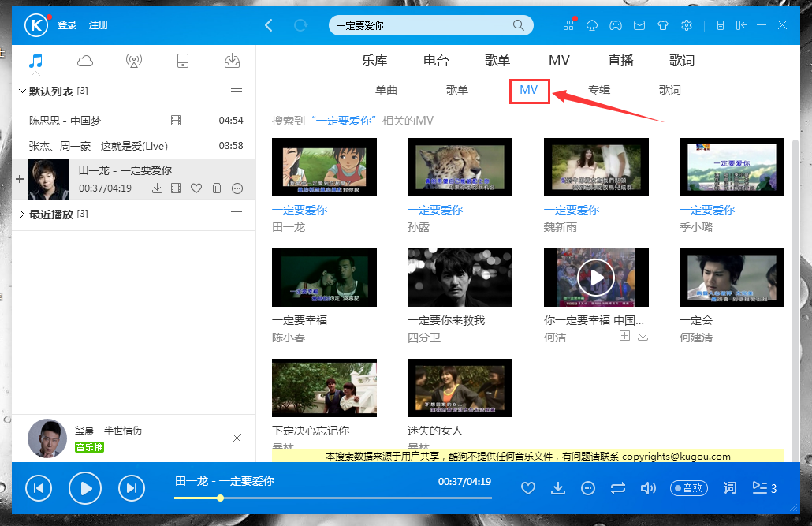Open more options in bottom player bar
812x526 pixels.
(588, 488)
